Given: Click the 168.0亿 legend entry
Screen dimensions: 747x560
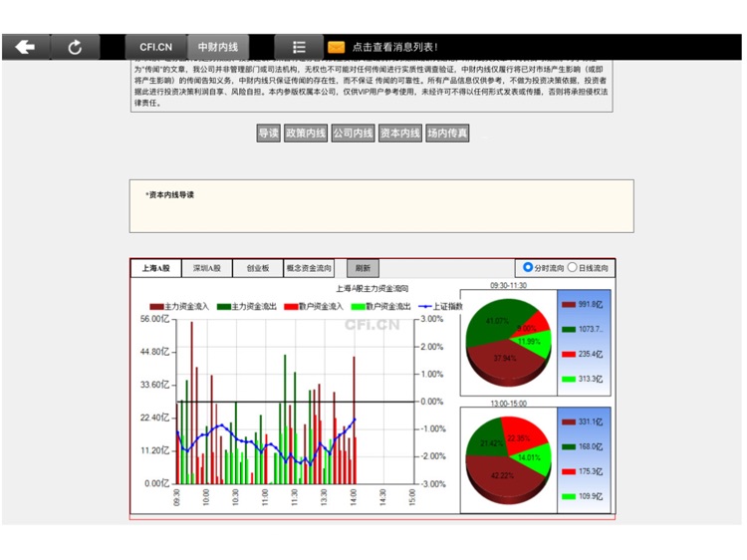Looking at the screenshot, I should (583, 446).
